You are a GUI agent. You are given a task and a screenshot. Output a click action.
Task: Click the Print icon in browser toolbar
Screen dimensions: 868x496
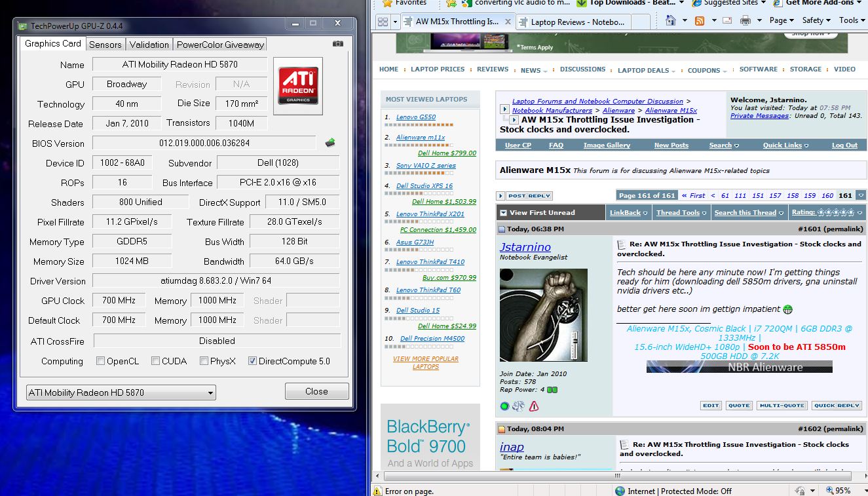(x=745, y=20)
